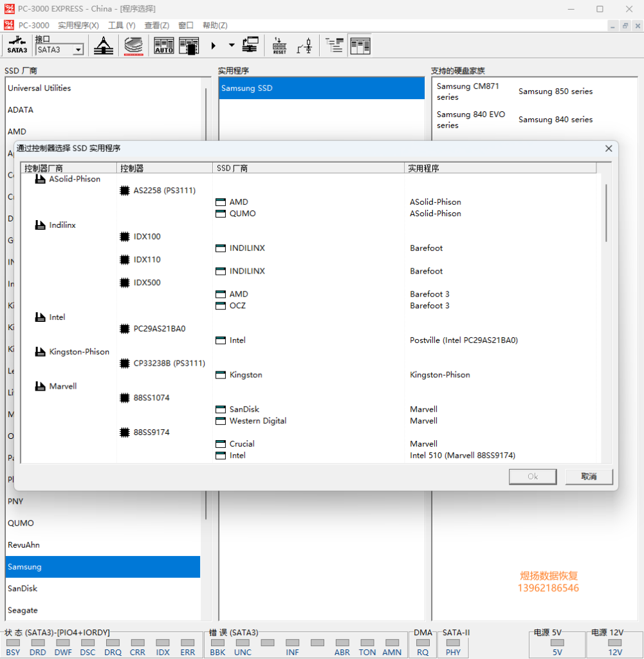Click Samsung CM871 series family entry
Image resolution: width=644 pixels, height=659 pixels.
click(x=468, y=91)
